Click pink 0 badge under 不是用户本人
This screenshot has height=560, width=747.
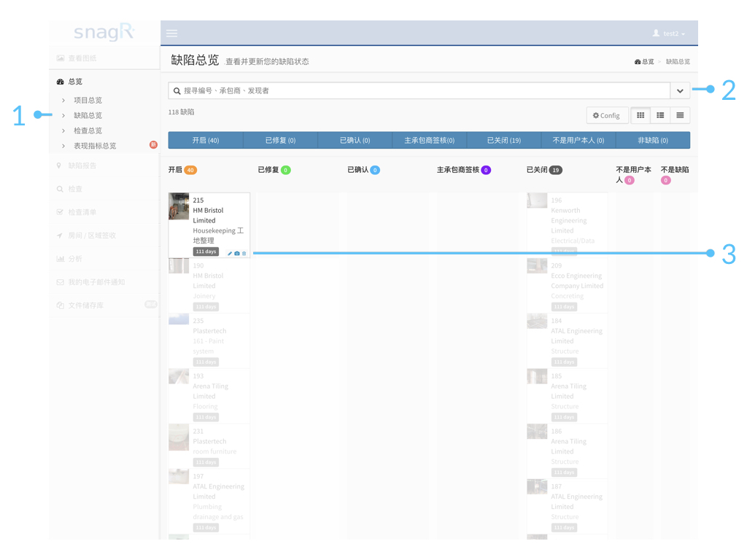(630, 181)
